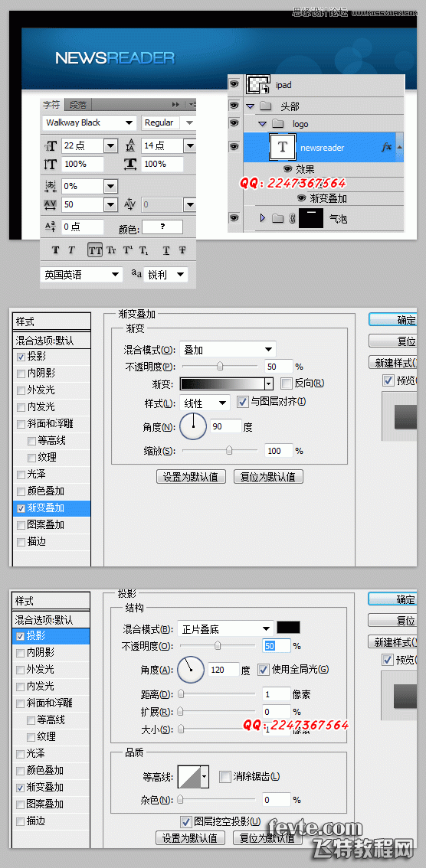Click the fx icon on newsreader layer
426x868 pixels.
[x=387, y=147]
